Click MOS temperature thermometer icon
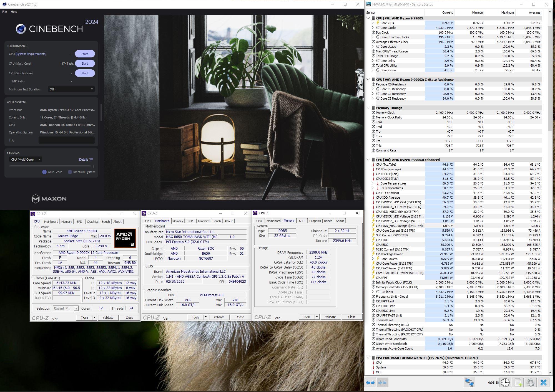The width and height of the screenshot is (555, 392). tap(373, 372)
